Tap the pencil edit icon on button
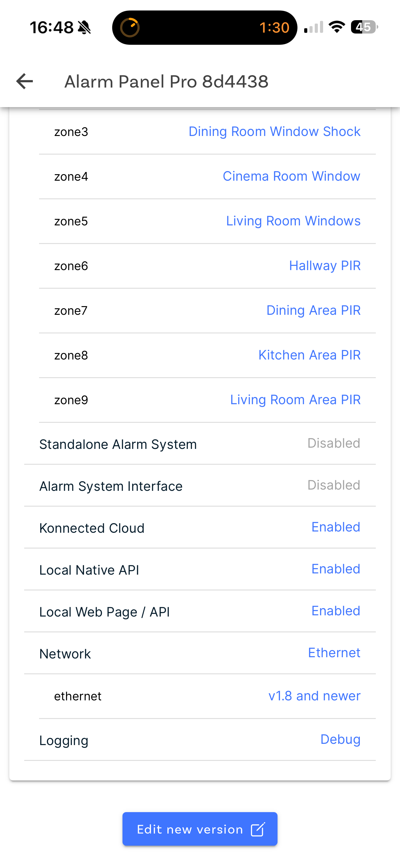This screenshot has height=868, width=400. pyautogui.click(x=258, y=829)
